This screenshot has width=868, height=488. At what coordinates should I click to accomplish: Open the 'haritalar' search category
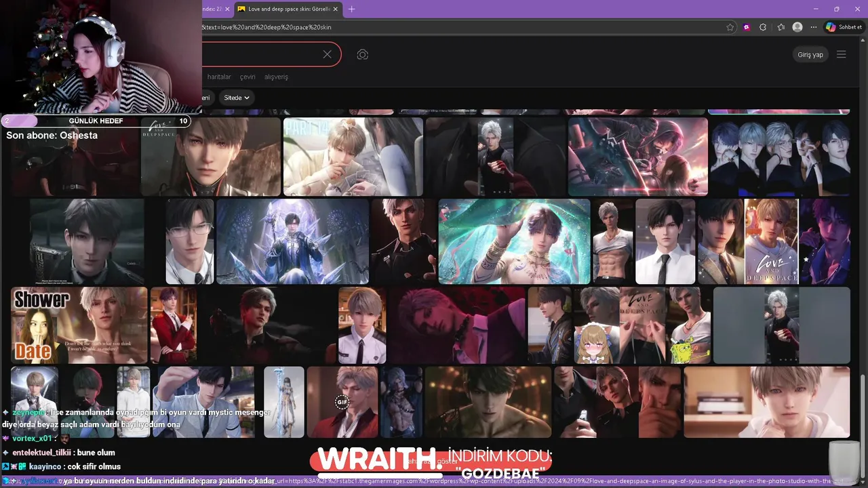point(219,77)
